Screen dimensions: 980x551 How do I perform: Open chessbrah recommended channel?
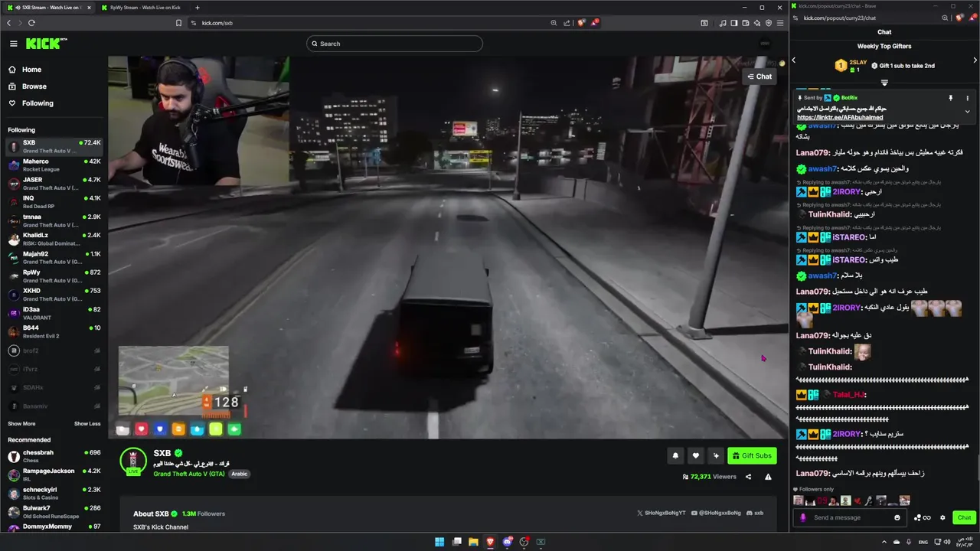[x=54, y=456]
